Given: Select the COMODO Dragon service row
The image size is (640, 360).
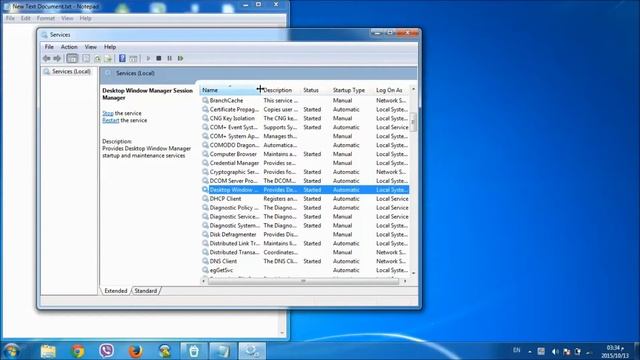Looking at the screenshot, I should [x=305, y=145].
